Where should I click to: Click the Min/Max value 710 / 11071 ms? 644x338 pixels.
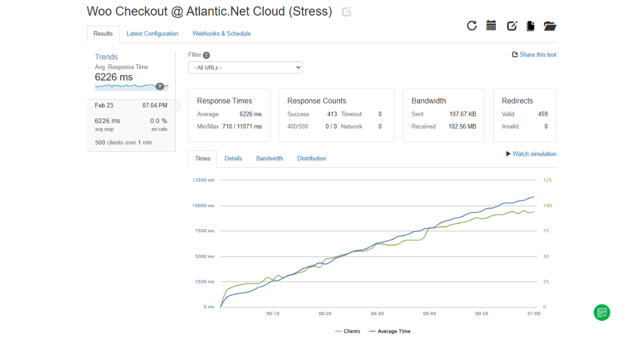click(x=242, y=127)
